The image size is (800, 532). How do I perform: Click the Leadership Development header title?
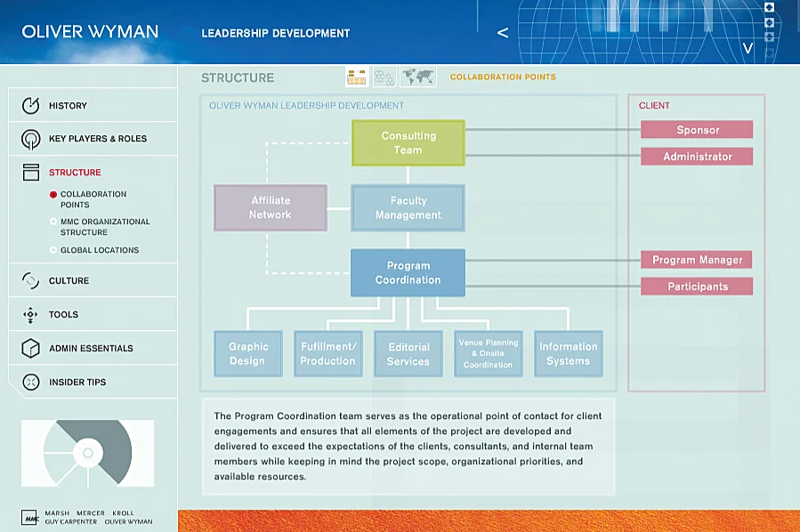tap(276, 33)
